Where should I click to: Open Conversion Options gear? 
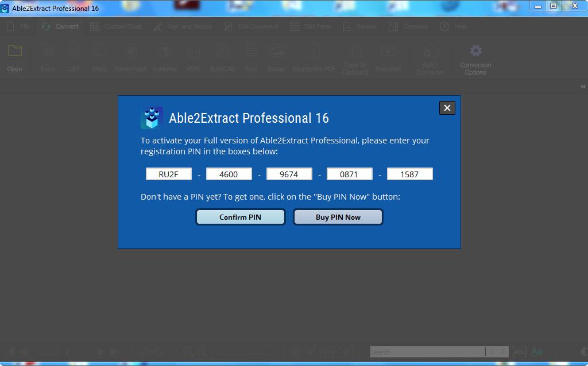click(x=475, y=50)
